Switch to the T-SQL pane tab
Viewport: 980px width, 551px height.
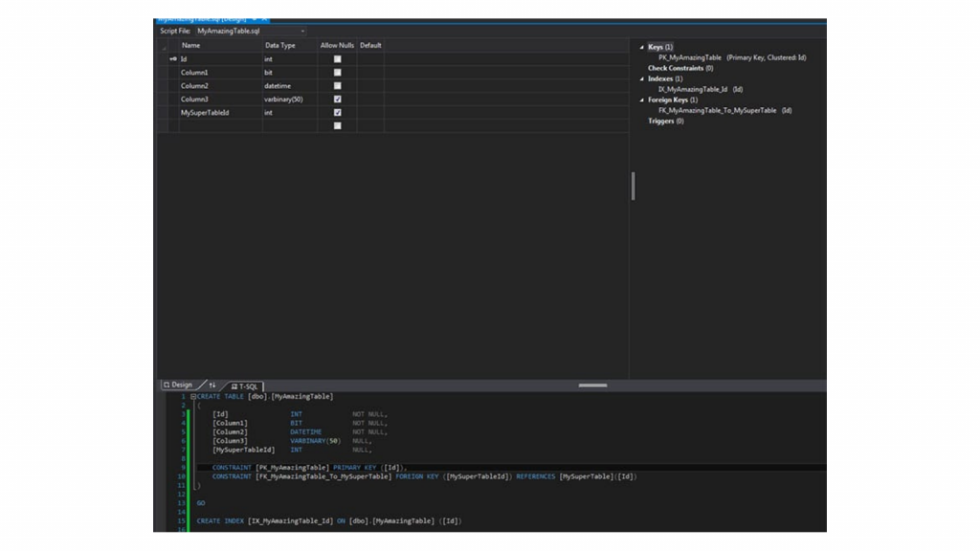pyautogui.click(x=244, y=386)
